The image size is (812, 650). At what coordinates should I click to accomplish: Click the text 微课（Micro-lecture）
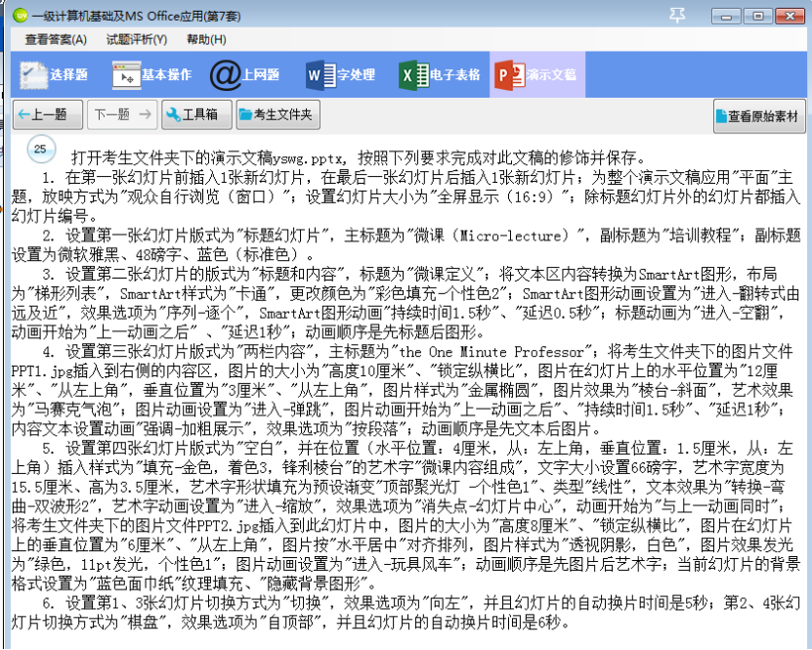pos(495,236)
